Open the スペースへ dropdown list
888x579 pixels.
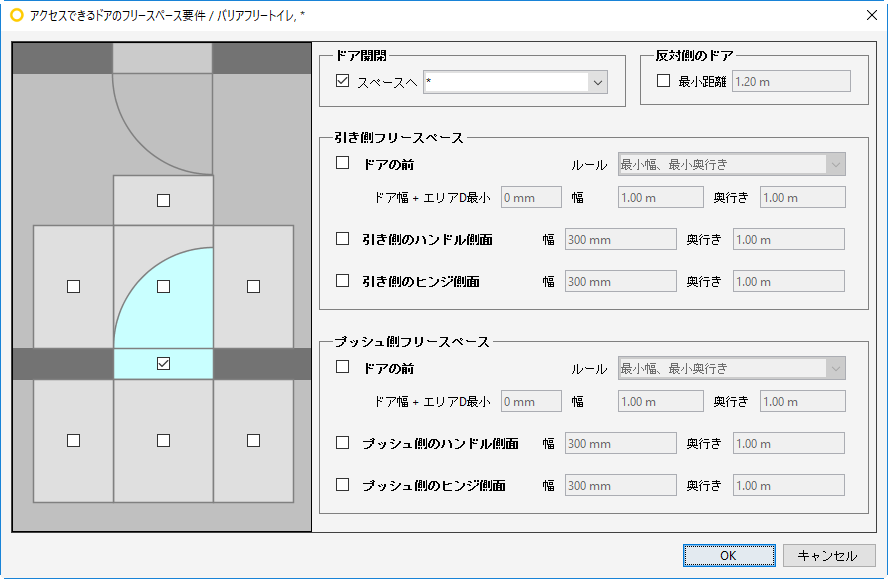click(597, 82)
